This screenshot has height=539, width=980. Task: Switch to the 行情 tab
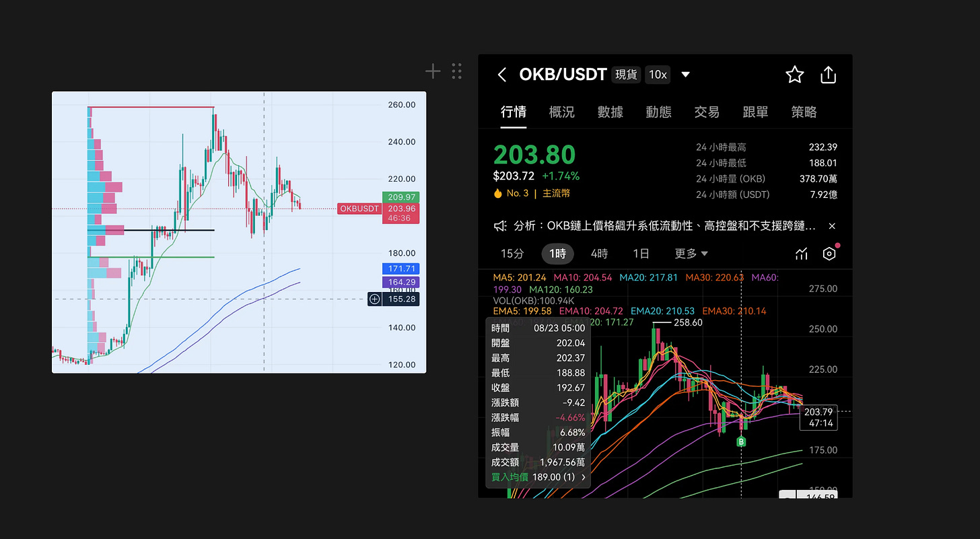(514, 112)
